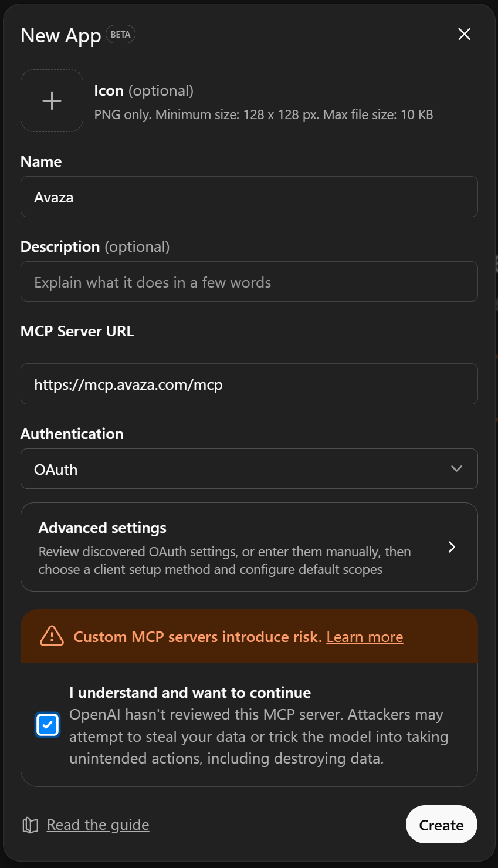The width and height of the screenshot is (498, 868).
Task: Click the BETA badge next to title
Action: pyautogui.click(x=120, y=35)
